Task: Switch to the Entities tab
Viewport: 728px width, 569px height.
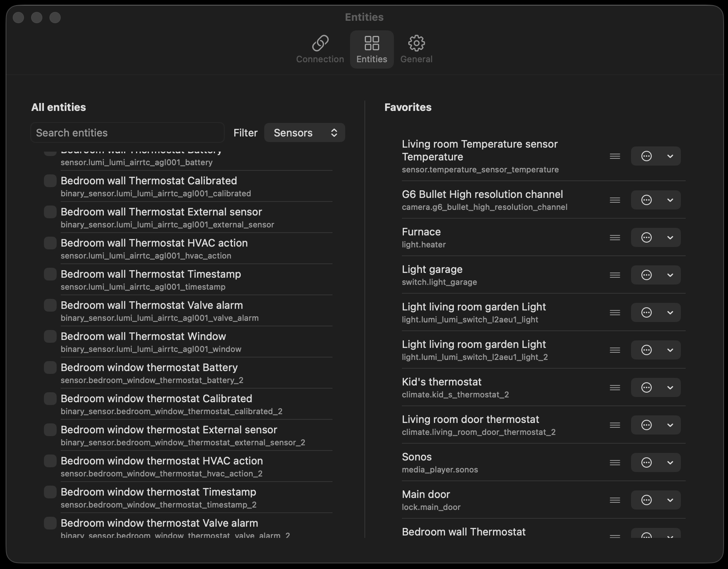Action: pos(372,49)
